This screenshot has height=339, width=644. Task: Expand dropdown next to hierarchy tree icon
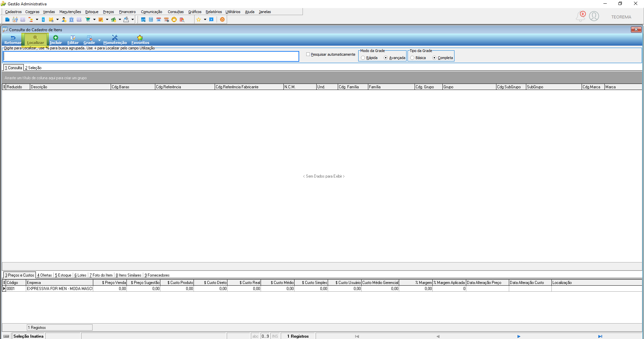(37, 19)
